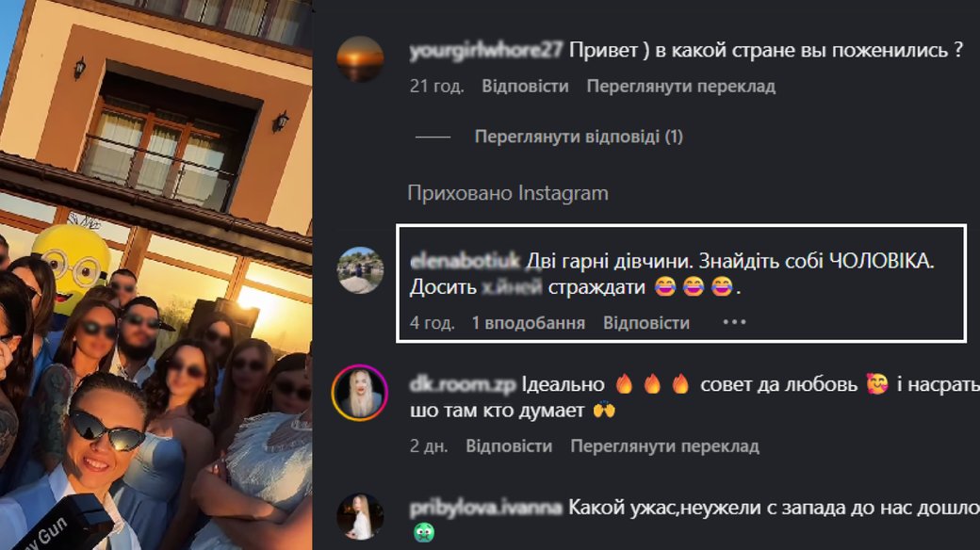
Task: Open the three-dots menu on the highlighted comment
Action: (x=734, y=322)
